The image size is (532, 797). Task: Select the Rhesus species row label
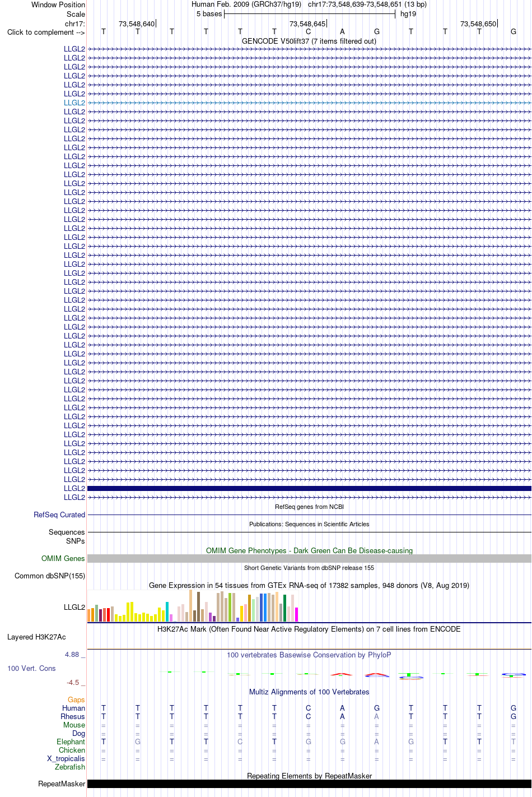click(73, 716)
